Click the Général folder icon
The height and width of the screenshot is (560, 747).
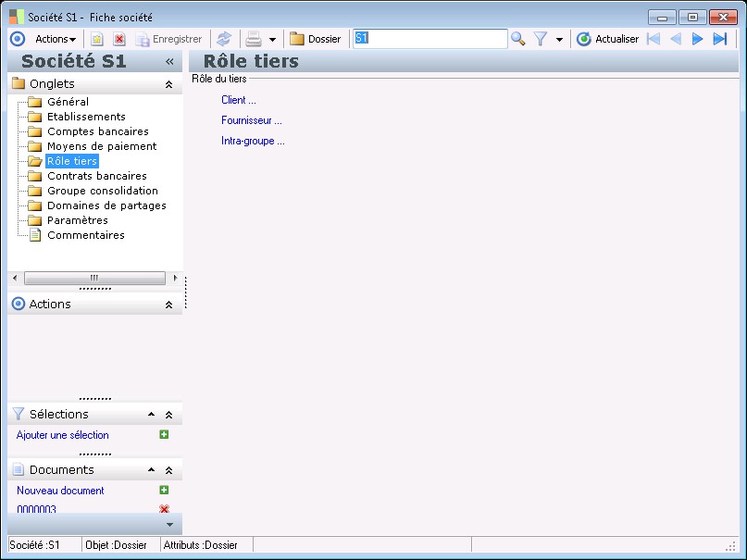coord(35,102)
